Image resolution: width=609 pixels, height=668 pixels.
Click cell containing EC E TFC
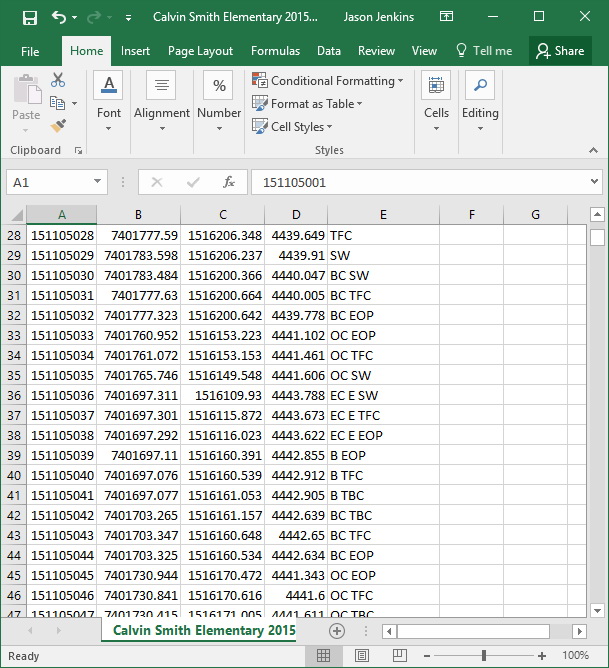383,415
